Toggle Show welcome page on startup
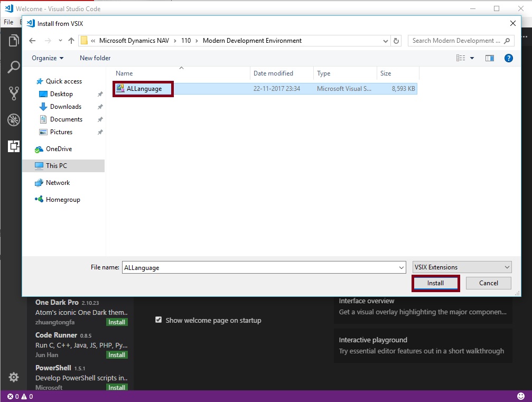The height and width of the screenshot is (402, 532). (x=158, y=320)
